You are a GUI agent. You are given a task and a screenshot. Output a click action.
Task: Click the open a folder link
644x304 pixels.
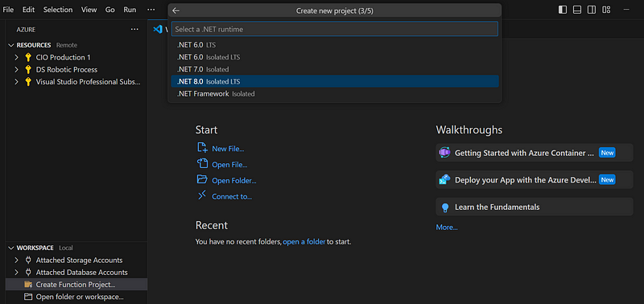click(x=304, y=241)
